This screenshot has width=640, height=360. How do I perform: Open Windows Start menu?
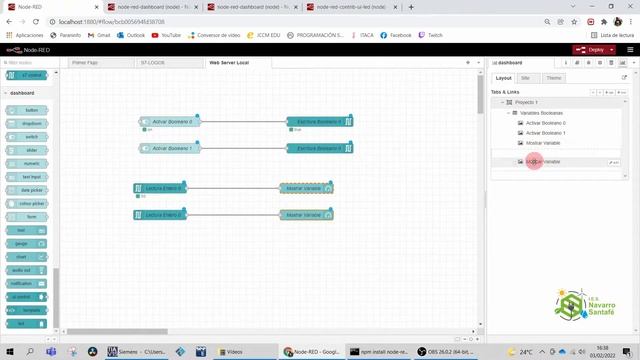point(10,351)
